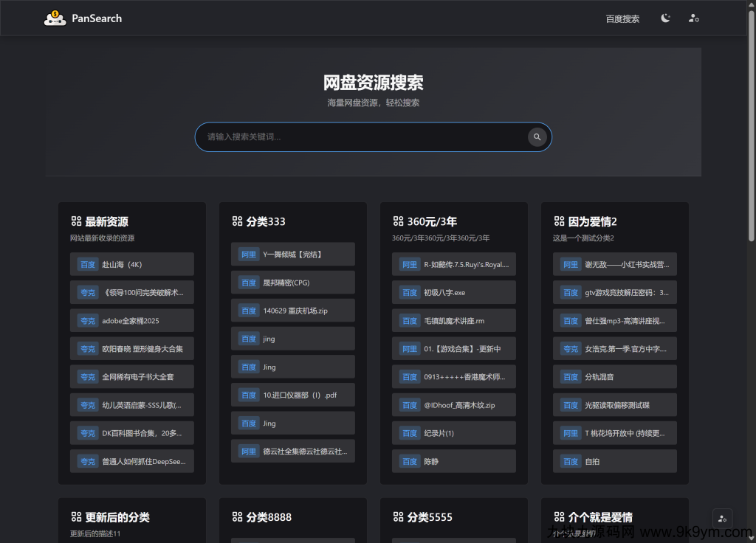Open user settings via the person-gear icon

coord(694,18)
